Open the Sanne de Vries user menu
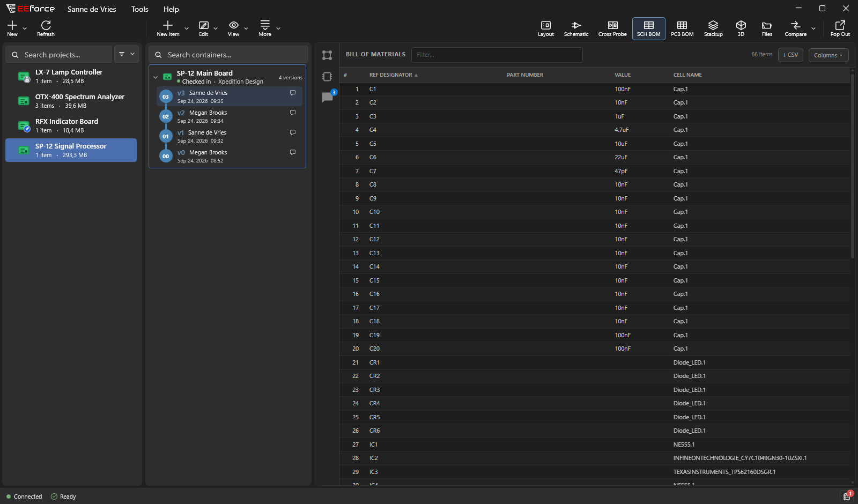Screen dimensions: 858x504 [x=92, y=9]
